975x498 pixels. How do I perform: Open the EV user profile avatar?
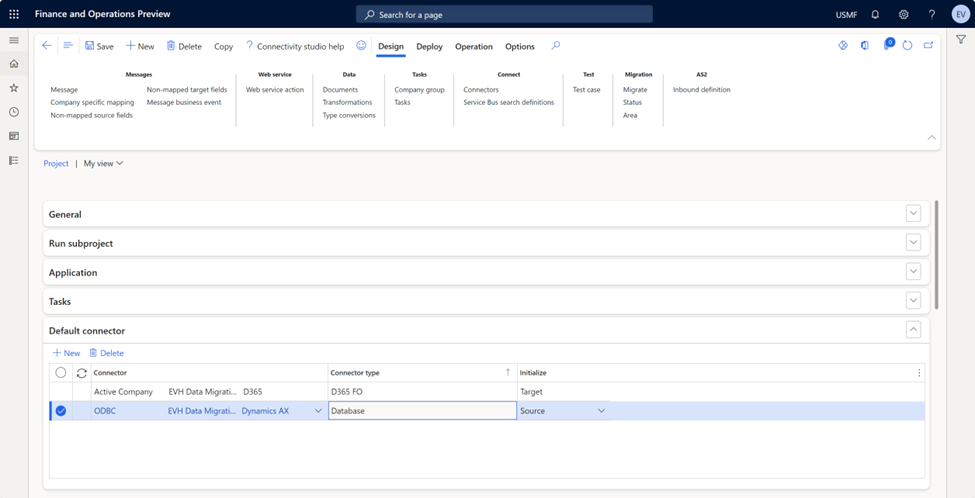coord(960,14)
